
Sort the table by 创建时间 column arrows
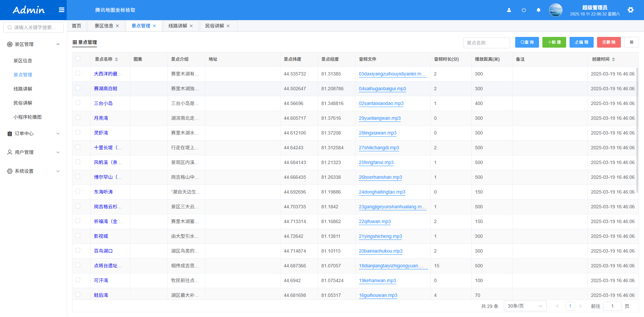click(613, 59)
